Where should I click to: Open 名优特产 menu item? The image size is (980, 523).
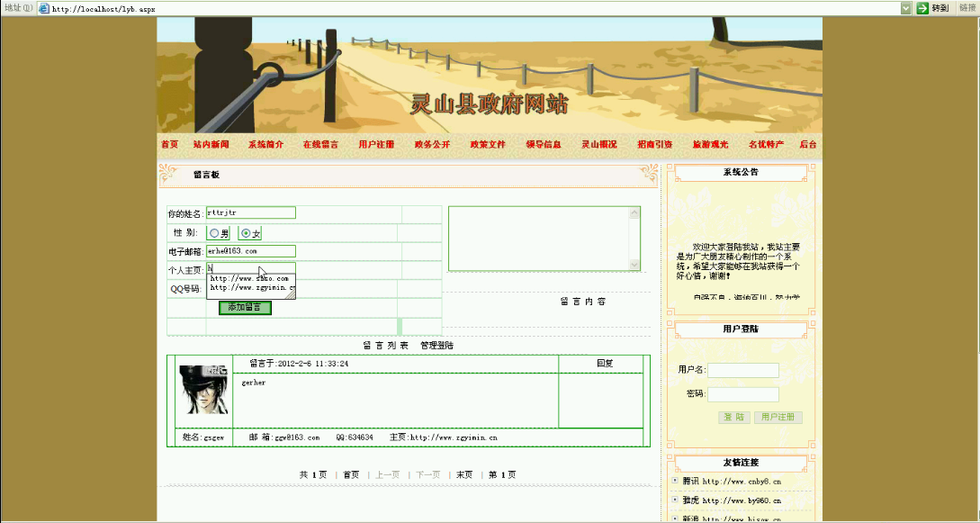tap(766, 144)
